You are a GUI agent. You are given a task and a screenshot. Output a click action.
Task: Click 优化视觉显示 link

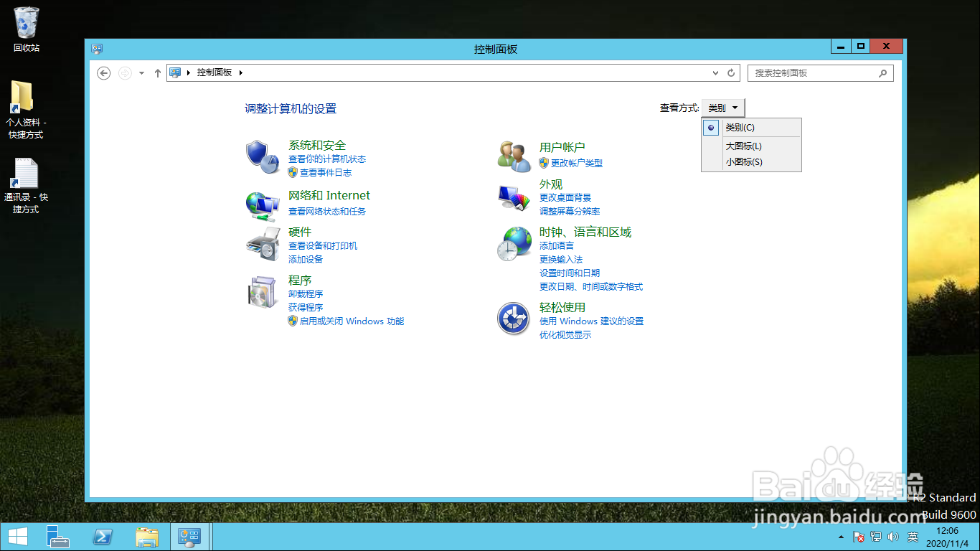point(565,335)
